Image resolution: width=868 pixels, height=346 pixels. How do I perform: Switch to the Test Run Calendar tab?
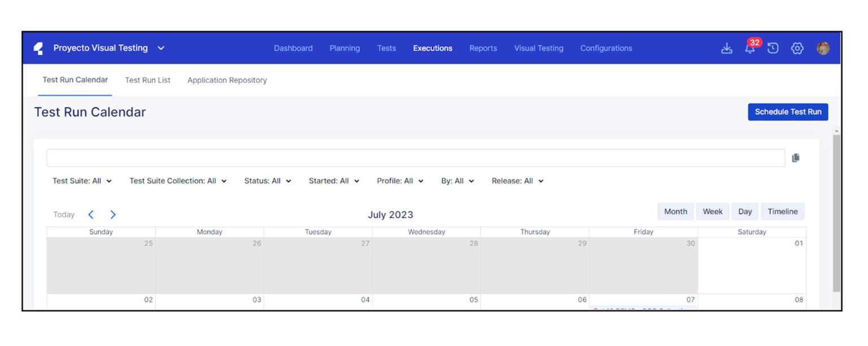tap(75, 80)
